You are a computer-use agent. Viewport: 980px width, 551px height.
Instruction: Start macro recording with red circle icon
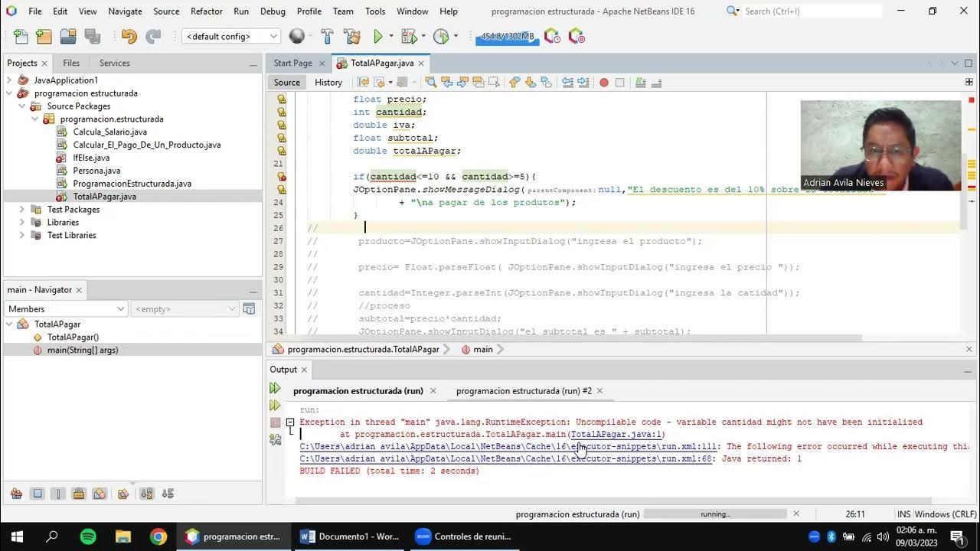tap(604, 83)
